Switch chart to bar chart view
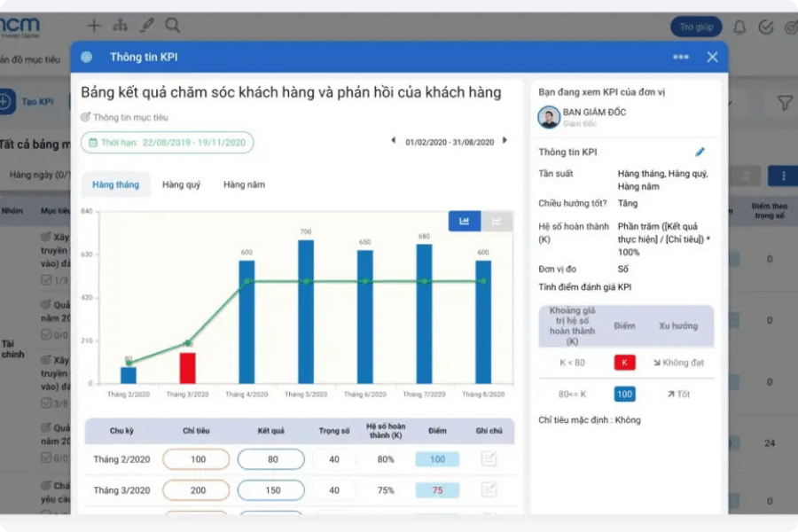This screenshot has height=532, width=798. click(465, 222)
